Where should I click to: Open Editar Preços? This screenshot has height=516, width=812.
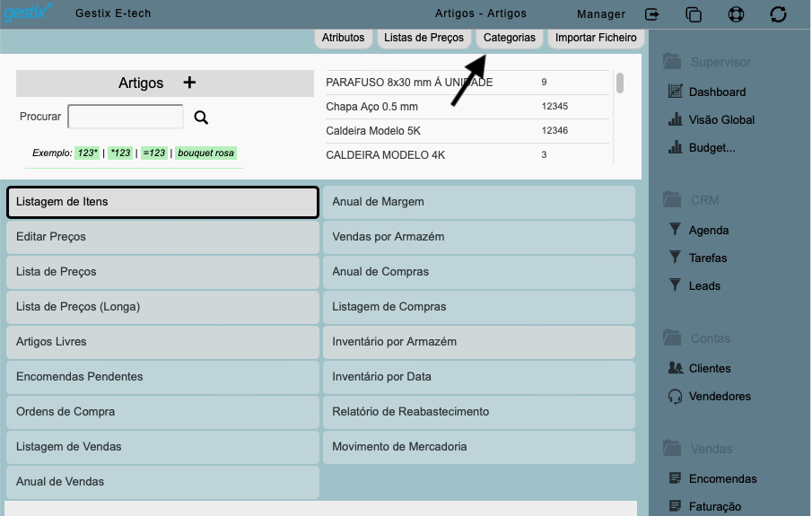coord(162,237)
